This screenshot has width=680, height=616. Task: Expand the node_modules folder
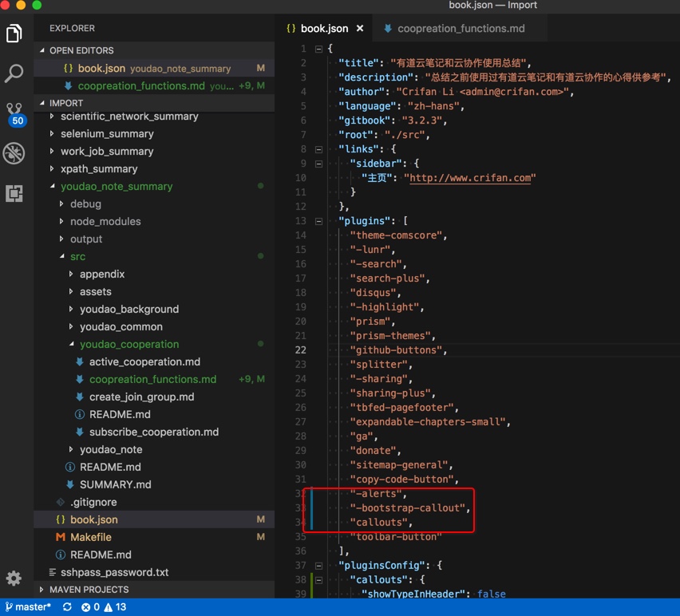tap(154, 222)
